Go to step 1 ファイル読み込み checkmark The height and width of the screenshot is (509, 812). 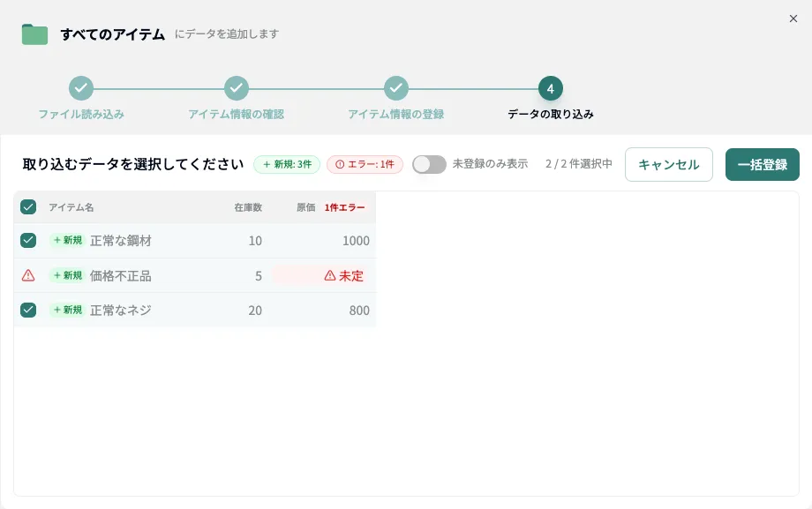tap(81, 88)
